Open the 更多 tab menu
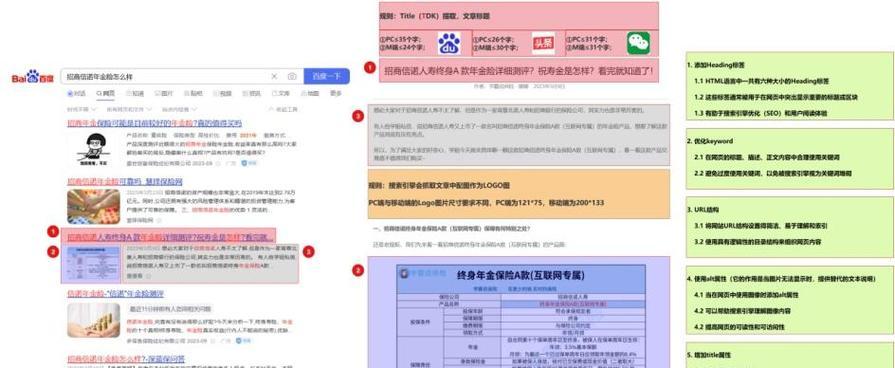The width and height of the screenshot is (895, 368). (x=336, y=94)
